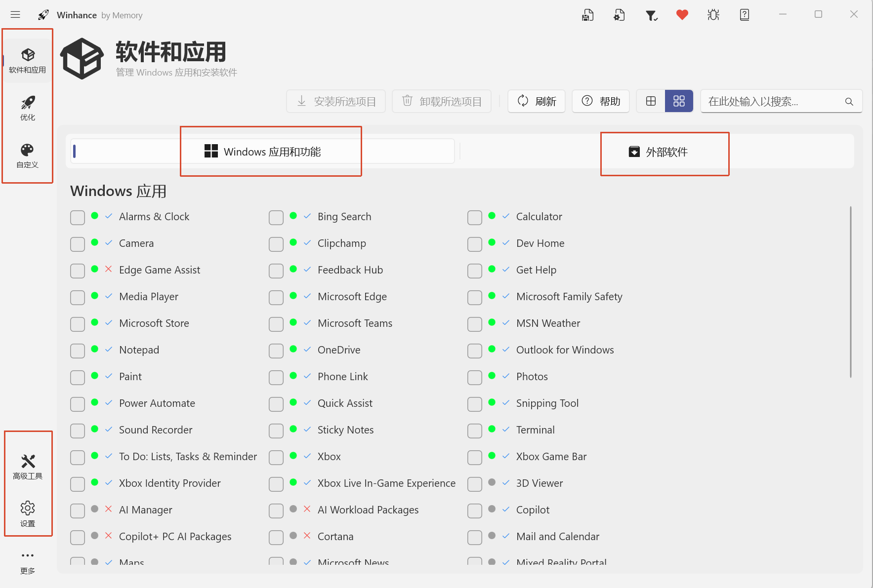This screenshot has width=873, height=588.
Task: Open the hamburger menu in title bar
Action: point(15,15)
